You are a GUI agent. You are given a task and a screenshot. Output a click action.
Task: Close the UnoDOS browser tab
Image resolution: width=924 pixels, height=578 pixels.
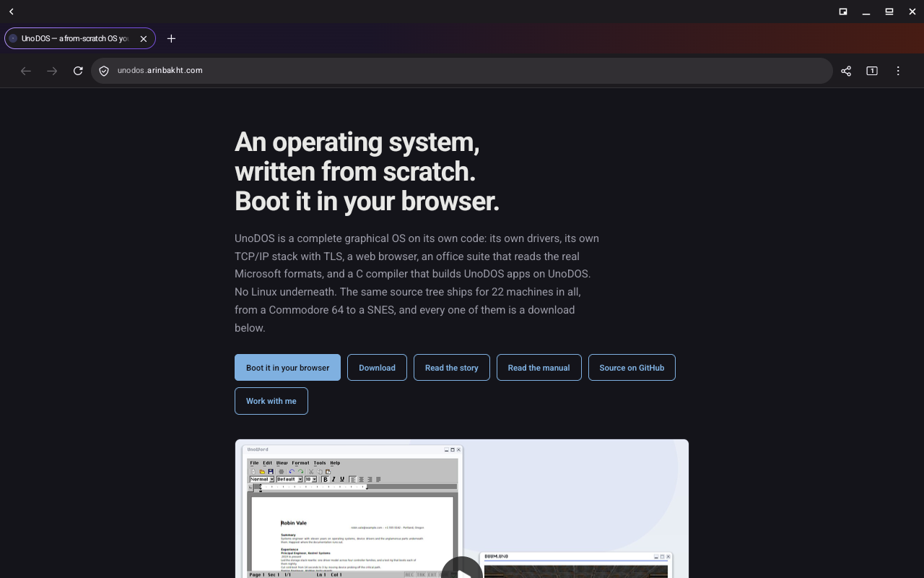(x=144, y=38)
